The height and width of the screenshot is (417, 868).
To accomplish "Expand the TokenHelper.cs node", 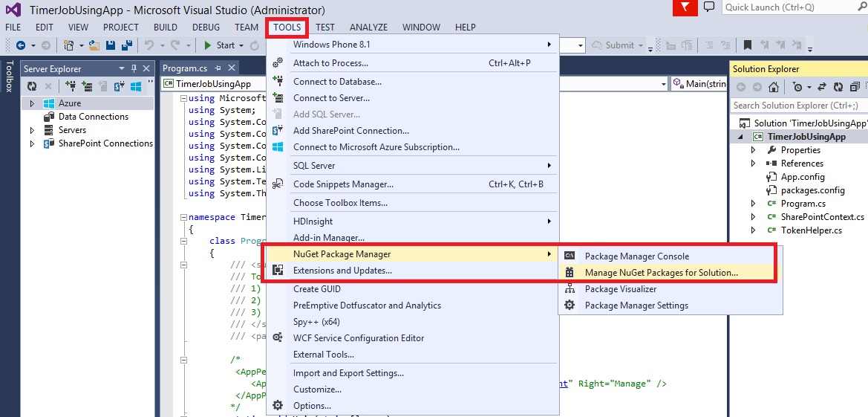I will point(753,230).
